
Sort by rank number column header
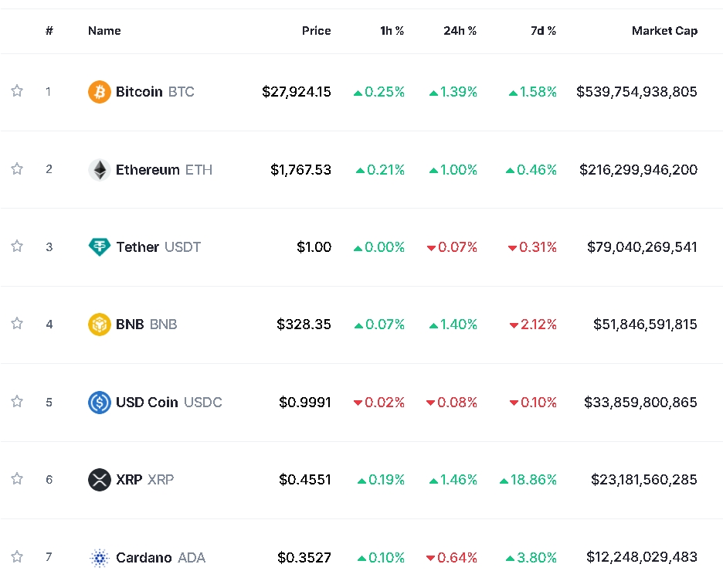click(49, 31)
